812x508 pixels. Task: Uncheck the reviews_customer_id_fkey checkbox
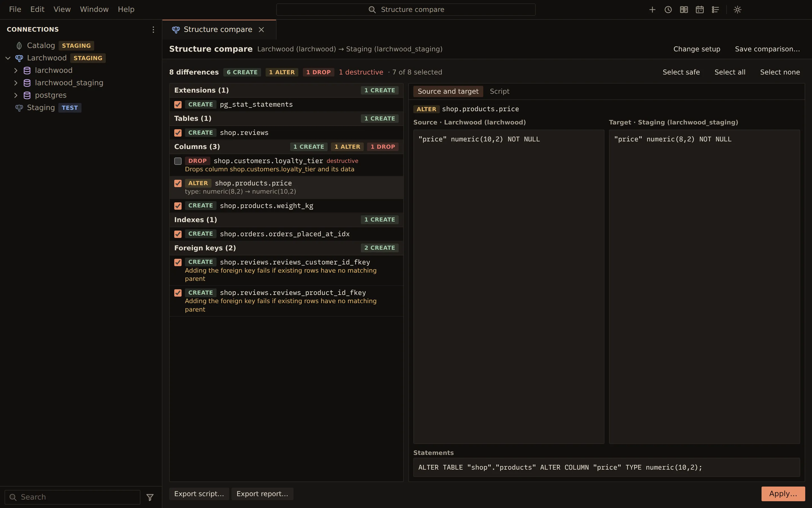coord(178,262)
